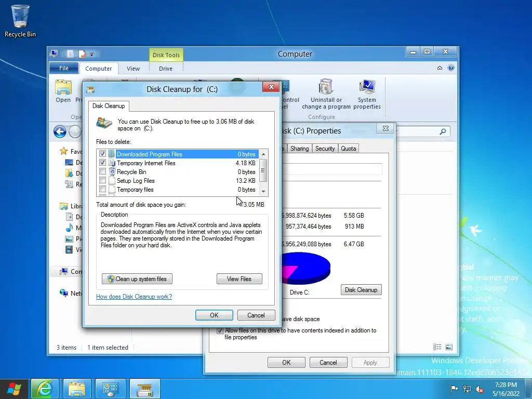
Task: Click the help question mark icon
Action: [x=450, y=68]
